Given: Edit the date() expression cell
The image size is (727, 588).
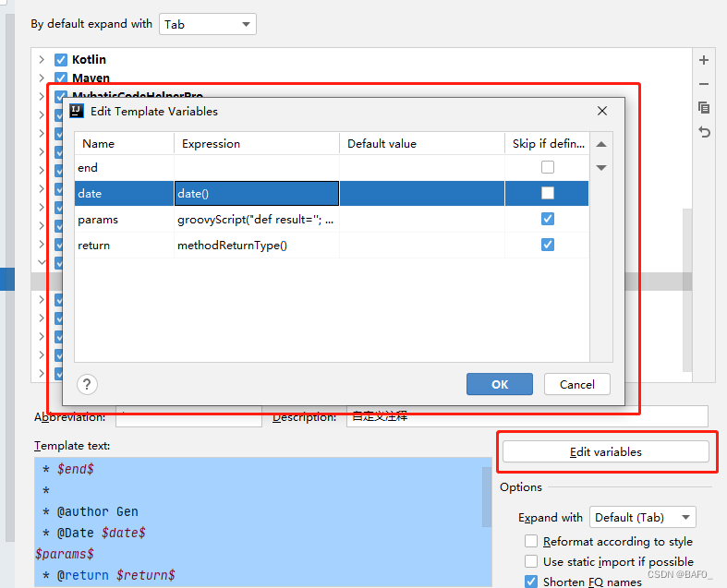Looking at the screenshot, I should click(257, 193).
